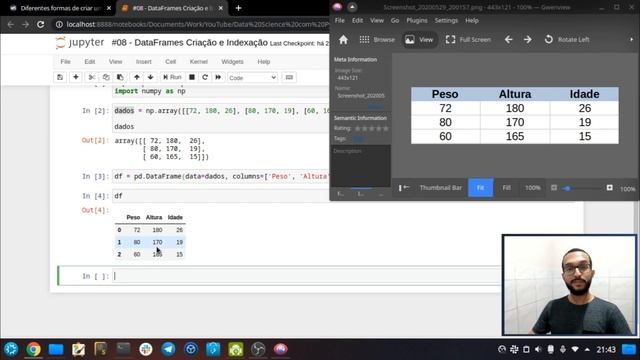Go to next image in Gwenview
Screen dimensions: 640x360
click(528, 40)
